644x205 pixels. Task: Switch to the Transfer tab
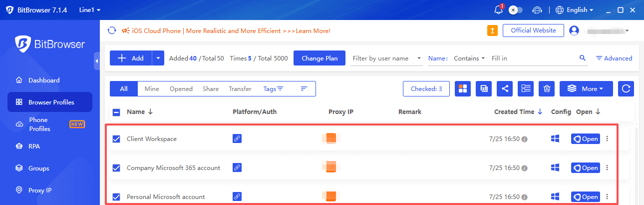click(240, 89)
